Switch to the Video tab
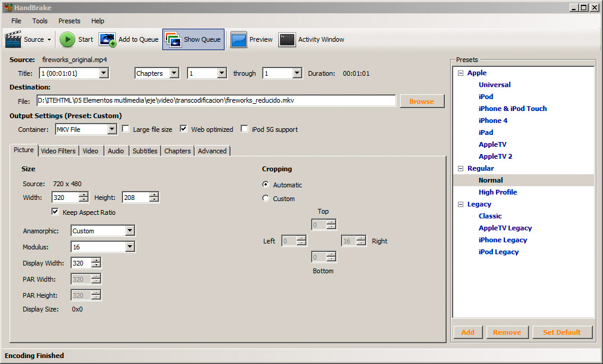The width and height of the screenshot is (603, 364). pyautogui.click(x=90, y=151)
